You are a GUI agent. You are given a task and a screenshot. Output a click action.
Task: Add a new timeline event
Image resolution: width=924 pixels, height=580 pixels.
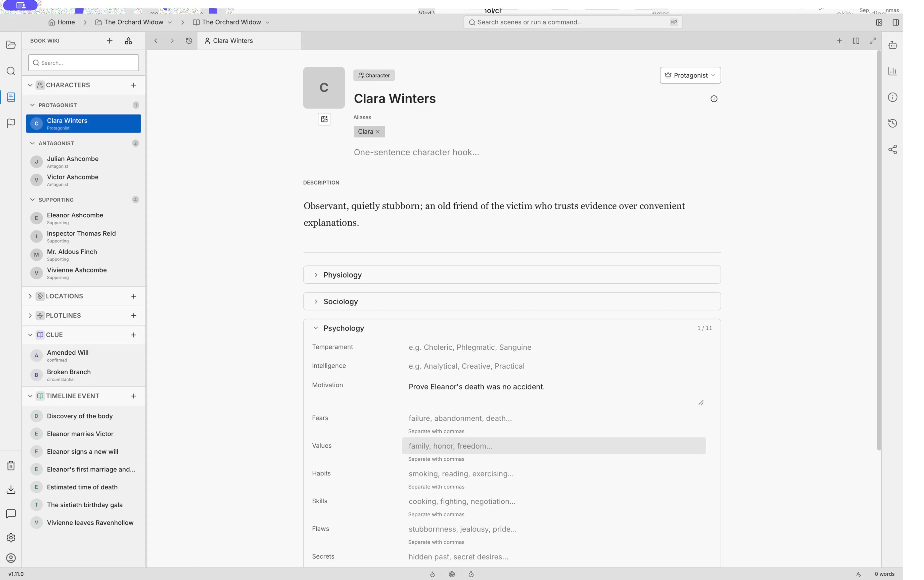click(133, 396)
